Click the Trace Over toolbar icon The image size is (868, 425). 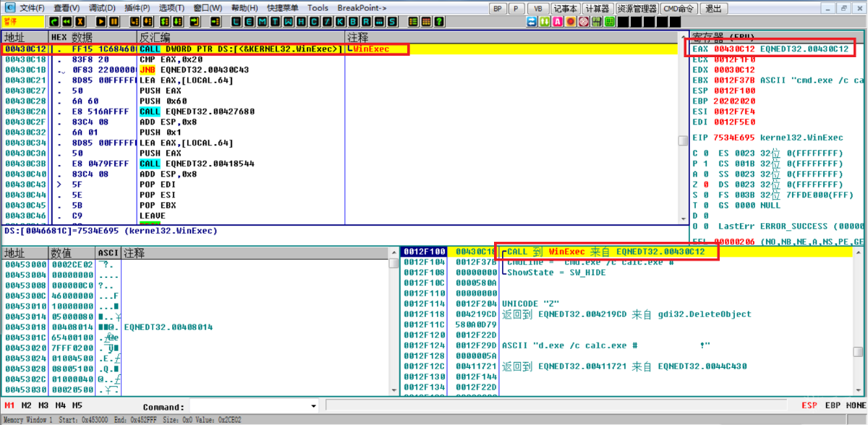[176, 22]
